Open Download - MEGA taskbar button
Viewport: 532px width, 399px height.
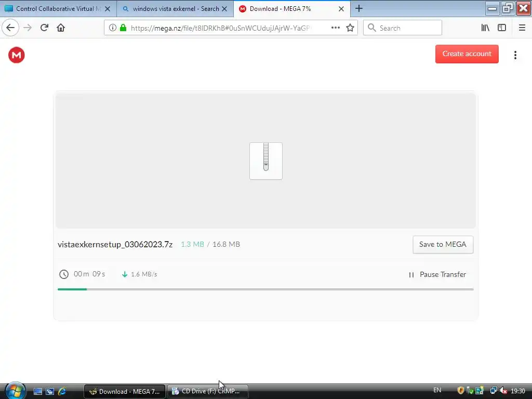(125, 391)
